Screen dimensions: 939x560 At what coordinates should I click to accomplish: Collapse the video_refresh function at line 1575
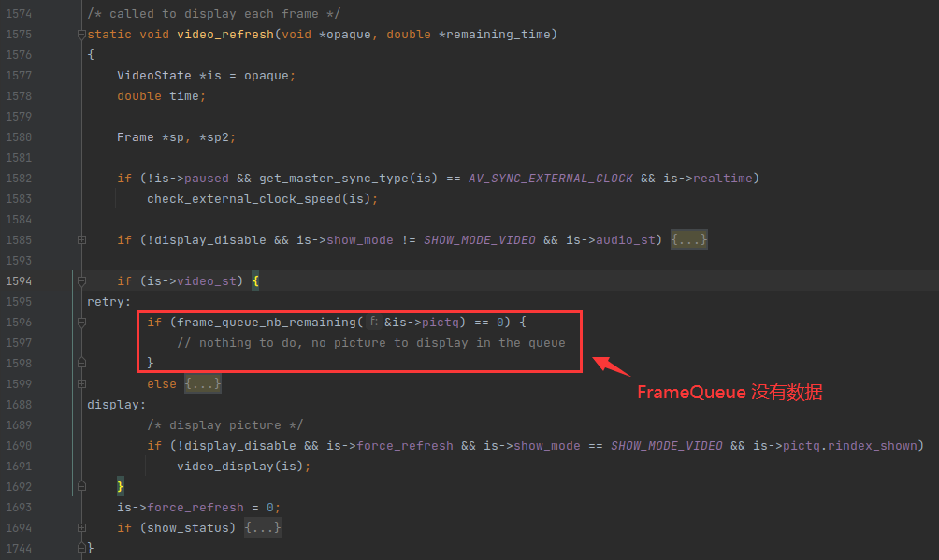click(81, 35)
